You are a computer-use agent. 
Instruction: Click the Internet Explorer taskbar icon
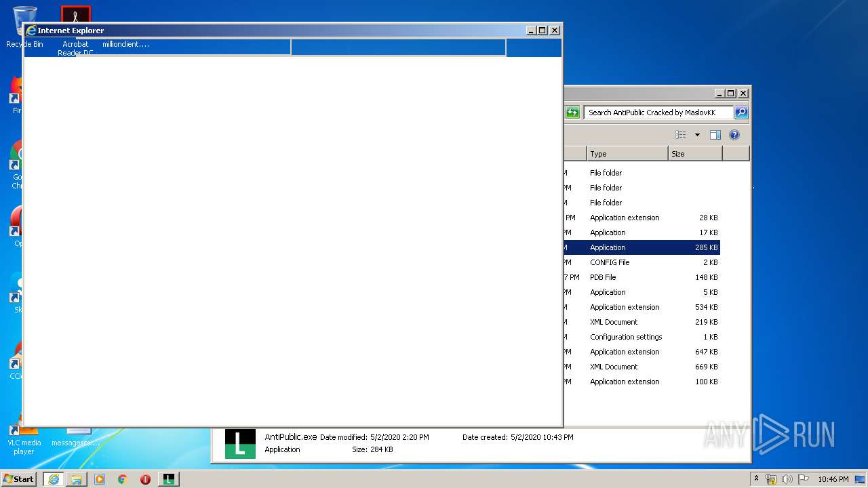click(x=54, y=479)
